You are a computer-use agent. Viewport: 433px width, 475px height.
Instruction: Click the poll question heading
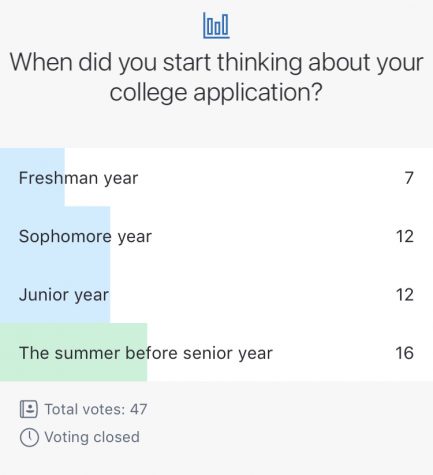(216, 77)
